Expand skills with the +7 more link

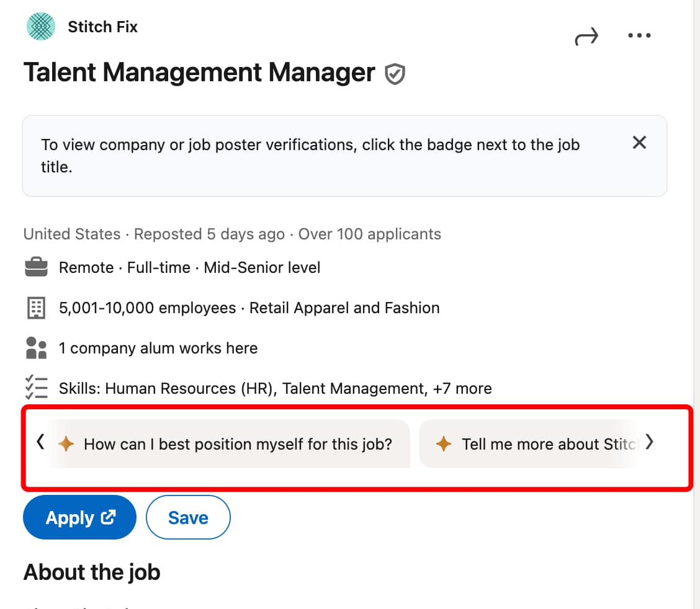462,388
